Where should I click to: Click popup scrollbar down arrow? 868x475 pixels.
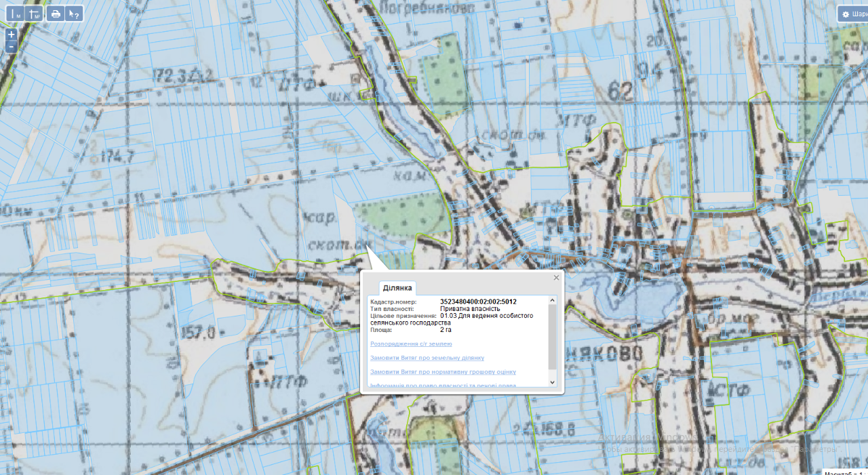click(x=552, y=383)
